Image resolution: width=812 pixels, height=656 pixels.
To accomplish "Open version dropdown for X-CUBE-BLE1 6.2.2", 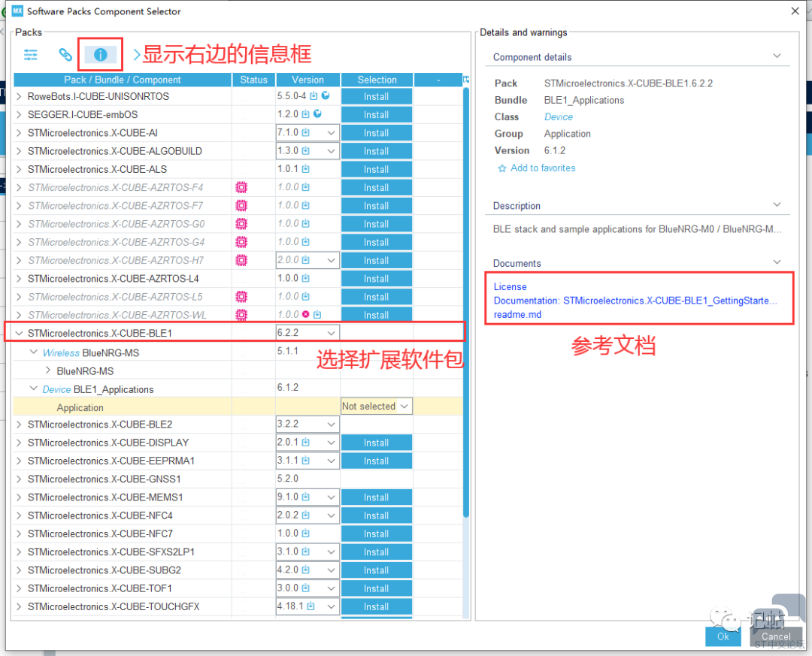I will coord(331,333).
